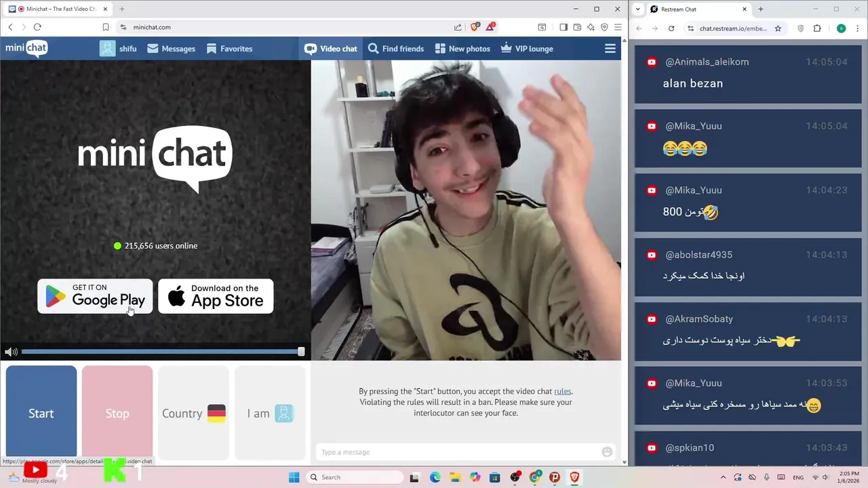The width and height of the screenshot is (868, 488).
Task: Click the Start button
Action: click(41, 413)
